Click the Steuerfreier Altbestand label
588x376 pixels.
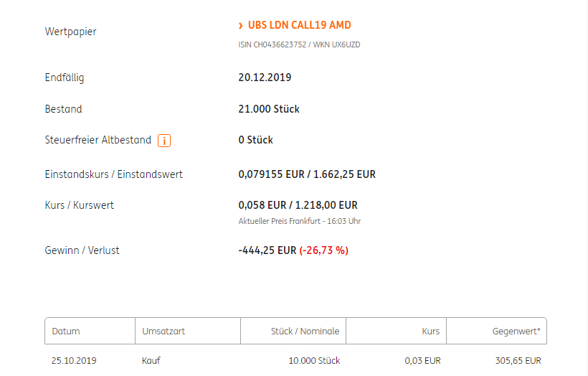(x=98, y=140)
